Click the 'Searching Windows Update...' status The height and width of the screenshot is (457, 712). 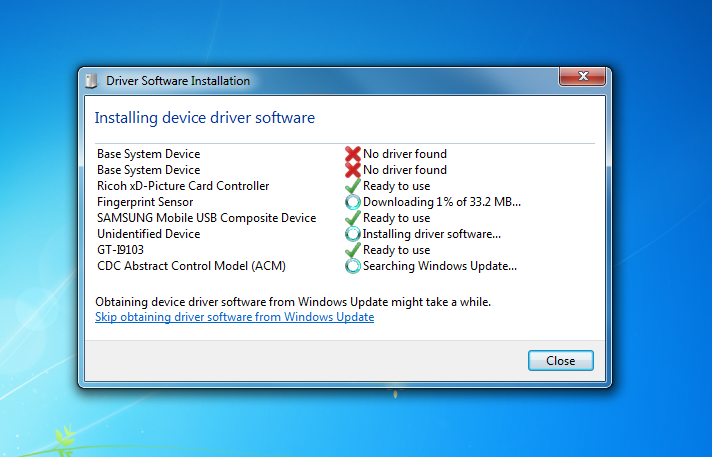pyautogui.click(x=440, y=266)
